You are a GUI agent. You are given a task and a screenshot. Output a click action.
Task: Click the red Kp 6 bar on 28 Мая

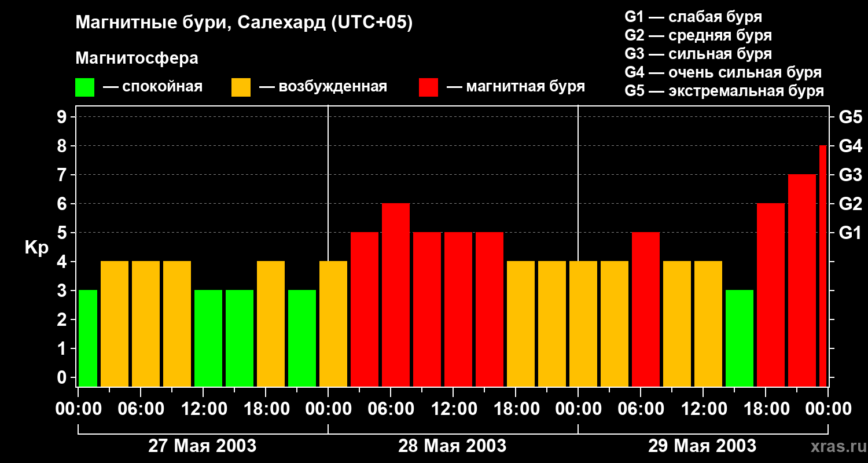(396, 295)
